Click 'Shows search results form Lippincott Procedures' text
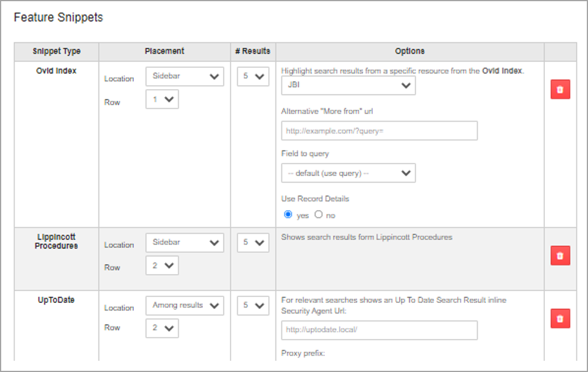 367,237
